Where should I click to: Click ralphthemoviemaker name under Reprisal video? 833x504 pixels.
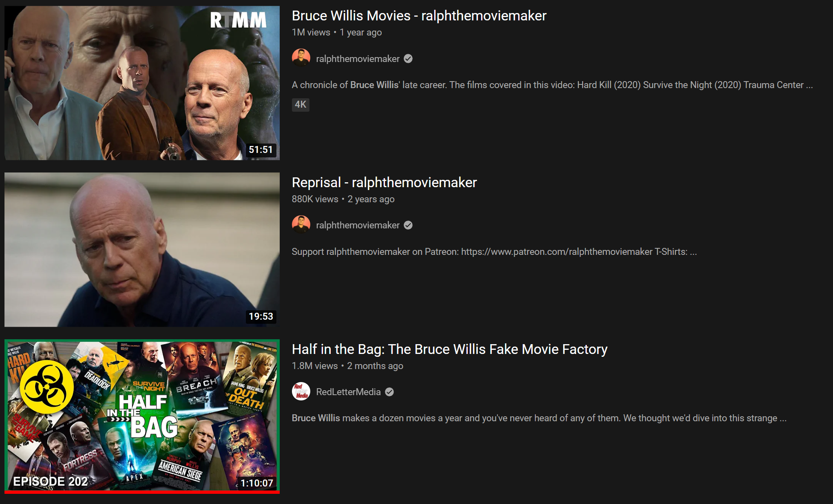pos(358,225)
